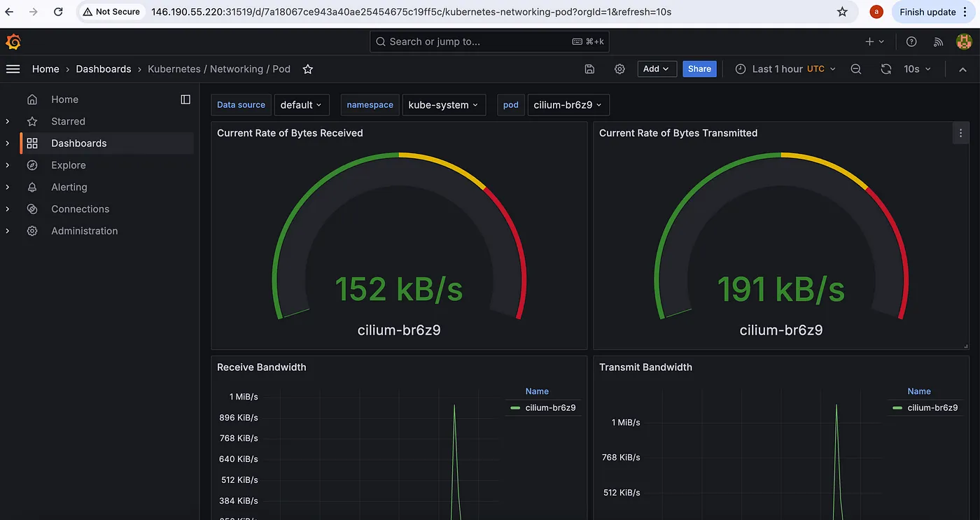Collapse the top toolbar with the chevron icon
Viewport: 980px width, 520px height.
(x=962, y=69)
